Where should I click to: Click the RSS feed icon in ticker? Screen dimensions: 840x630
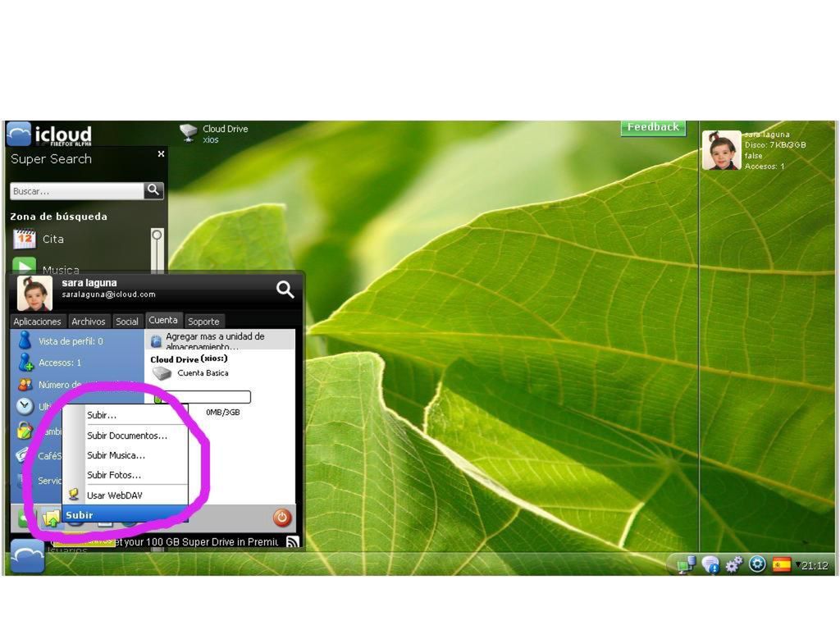pyautogui.click(x=293, y=542)
